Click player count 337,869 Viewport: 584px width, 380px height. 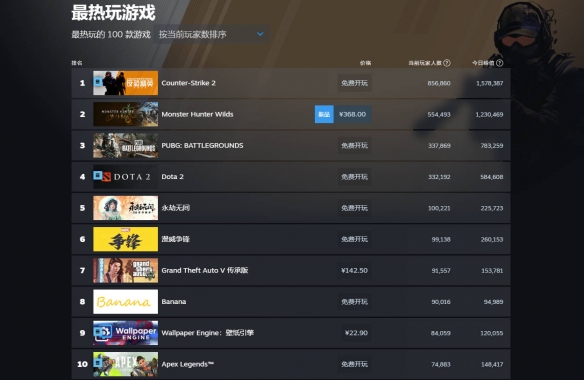(x=439, y=146)
